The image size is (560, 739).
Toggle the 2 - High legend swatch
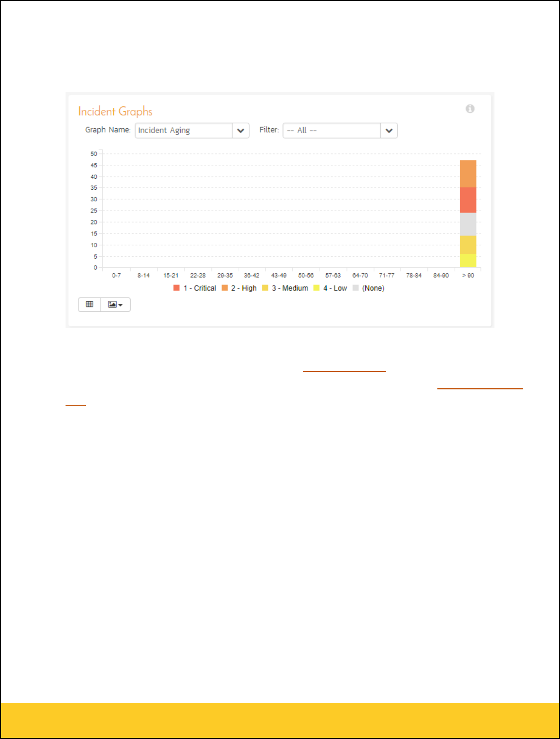(x=224, y=288)
